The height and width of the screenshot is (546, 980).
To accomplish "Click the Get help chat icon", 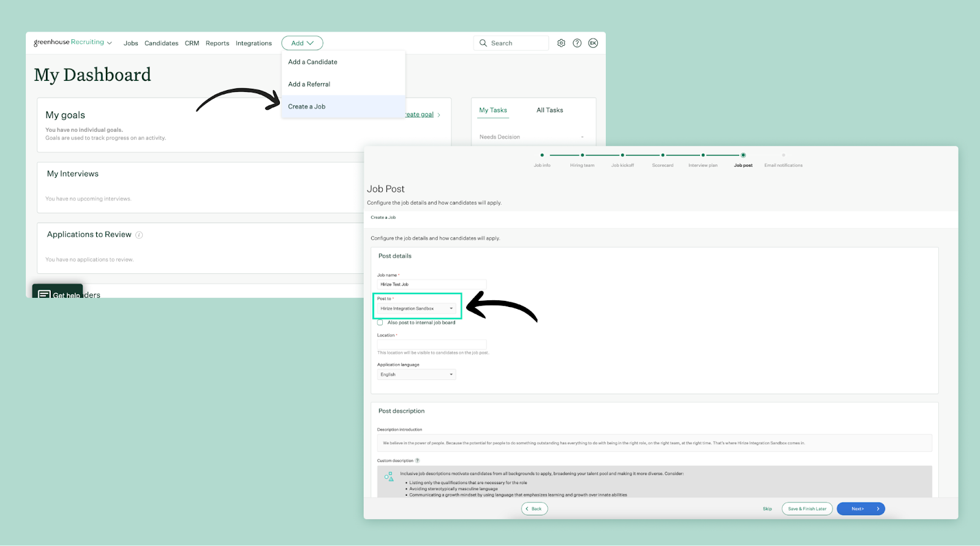I will 44,295.
